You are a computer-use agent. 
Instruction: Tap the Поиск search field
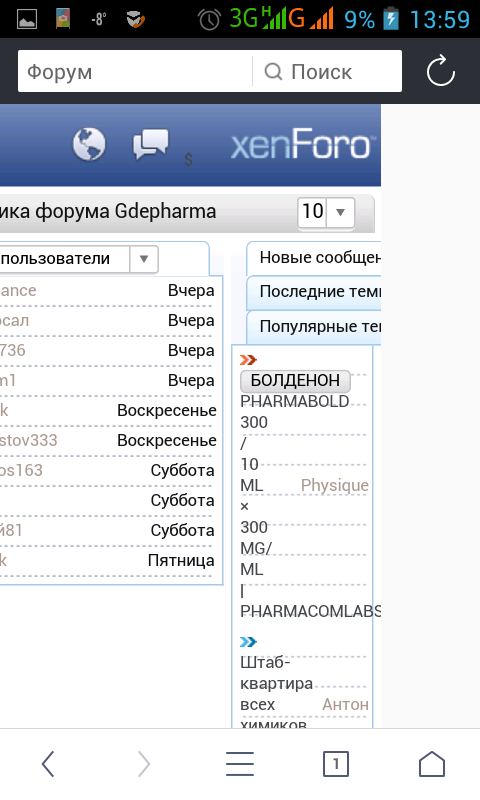pyautogui.click(x=327, y=71)
